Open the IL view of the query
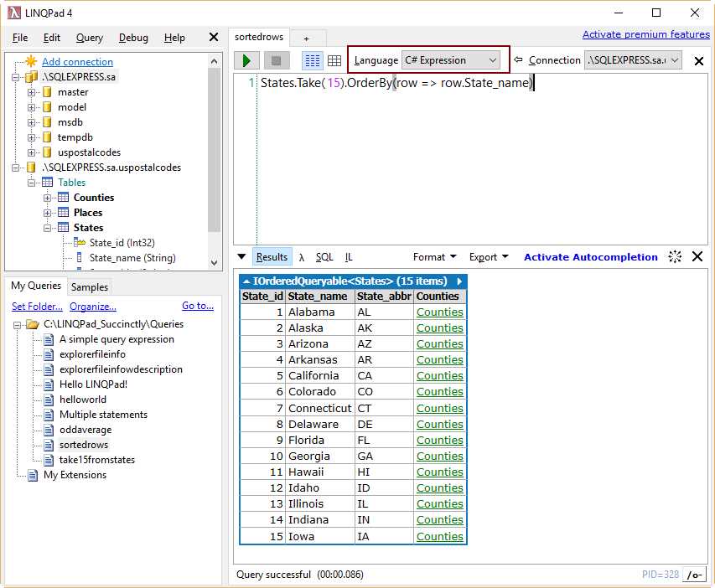The height and width of the screenshot is (588, 715). tap(349, 256)
